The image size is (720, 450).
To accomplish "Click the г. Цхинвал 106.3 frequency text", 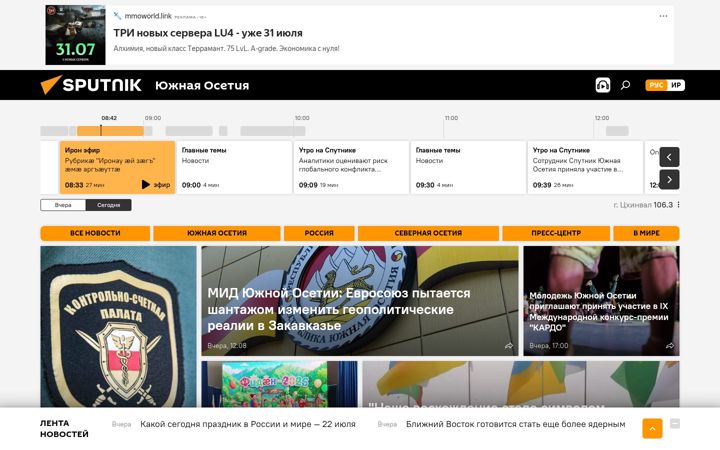I will [643, 205].
